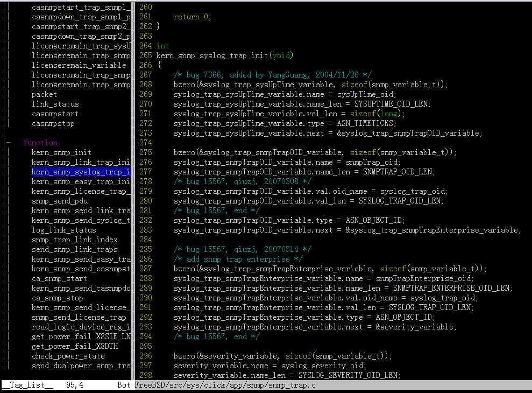The image size is (532, 393).
Task: Click ASN_OBJECT_ID on line 282
Action: pyautogui.click(x=373, y=220)
